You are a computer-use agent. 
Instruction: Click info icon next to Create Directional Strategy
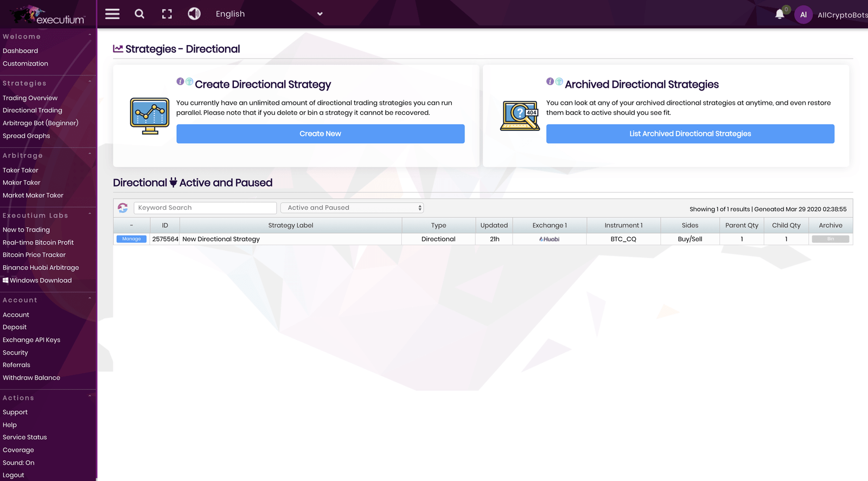coord(180,81)
